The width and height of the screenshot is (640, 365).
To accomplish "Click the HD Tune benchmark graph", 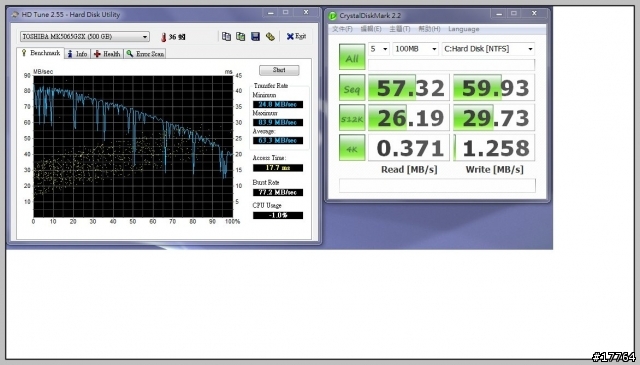I will click(133, 146).
